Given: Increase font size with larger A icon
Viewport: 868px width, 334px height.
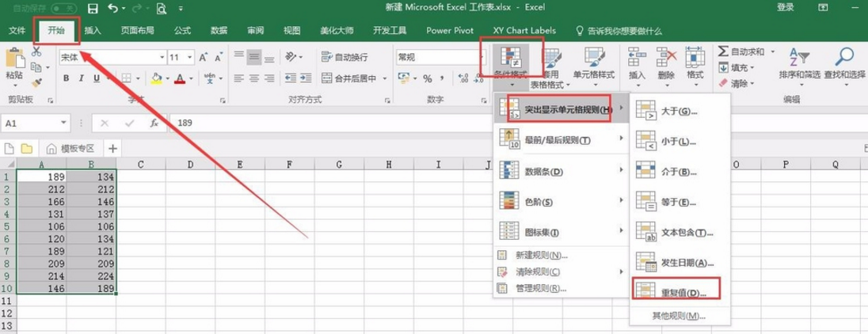Looking at the screenshot, I should point(204,57).
